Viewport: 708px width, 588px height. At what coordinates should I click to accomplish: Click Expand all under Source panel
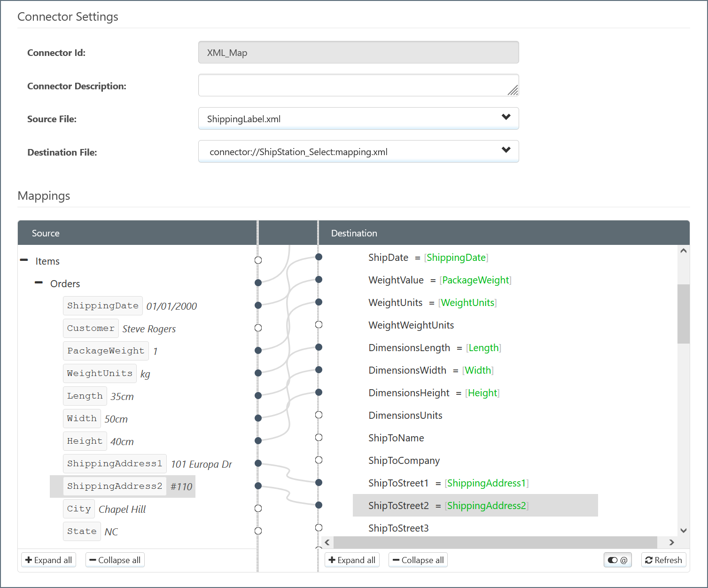click(x=49, y=560)
